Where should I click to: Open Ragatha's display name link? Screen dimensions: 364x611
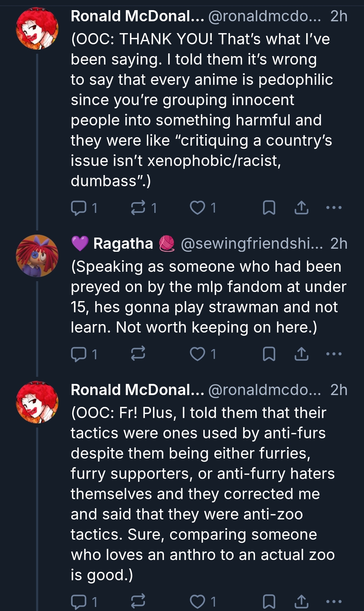tap(123, 244)
